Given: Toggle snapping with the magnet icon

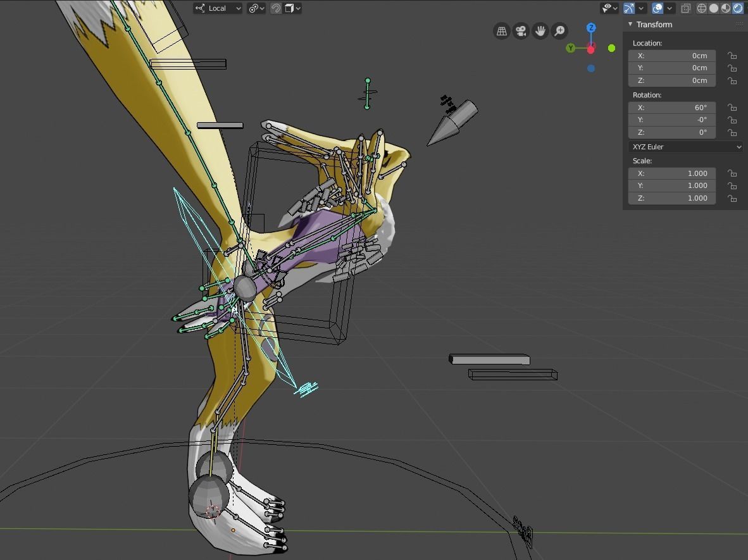Looking at the screenshot, I should click(276, 8).
